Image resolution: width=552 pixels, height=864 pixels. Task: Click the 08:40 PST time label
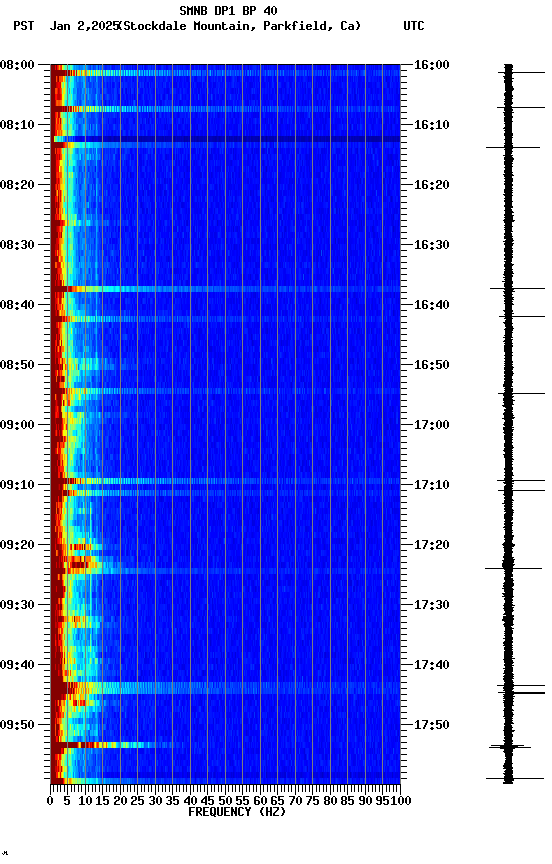coord(17,305)
